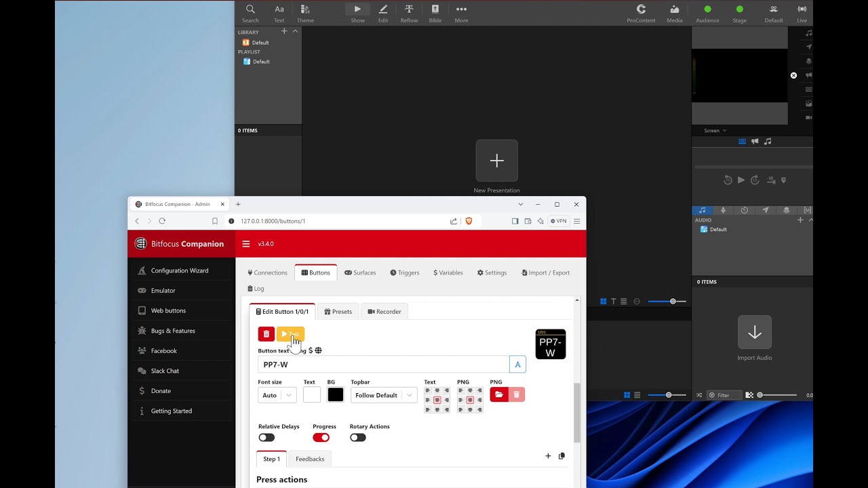Add an audio playlist with plus
Viewport: 868px width, 488px height.
click(x=800, y=220)
